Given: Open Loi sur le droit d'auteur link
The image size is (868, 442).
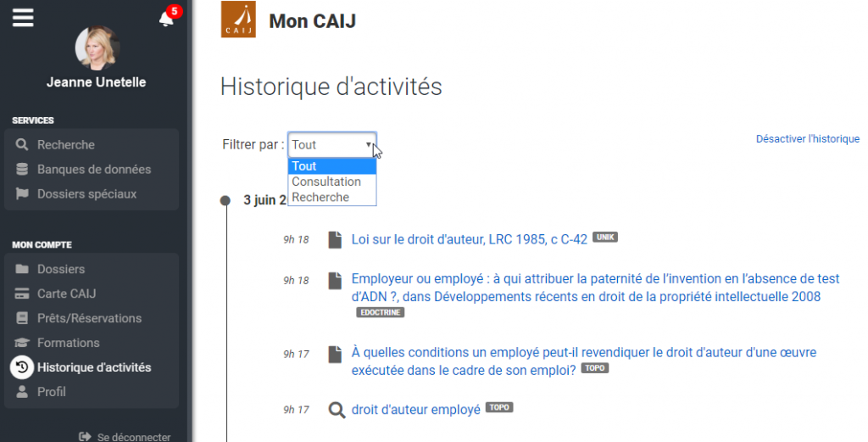Looking at the screenshot, I should (469, 239).
